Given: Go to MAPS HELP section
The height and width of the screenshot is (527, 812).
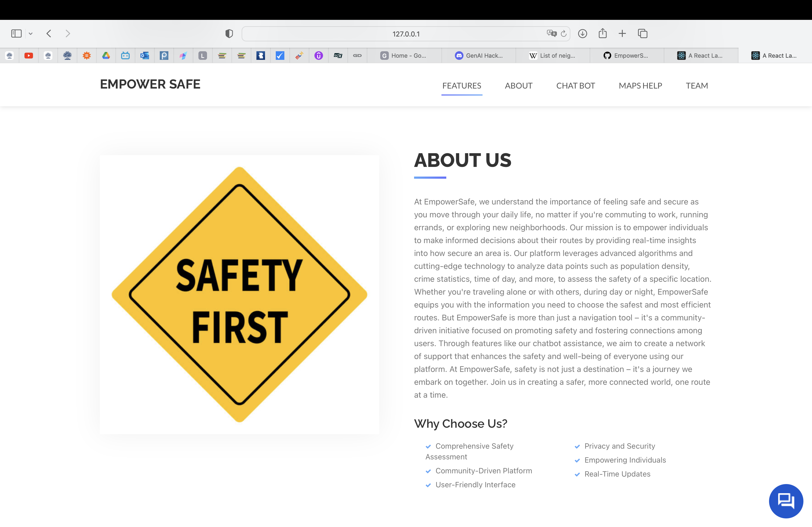Looking at the screenshot, I should (640, 86).
